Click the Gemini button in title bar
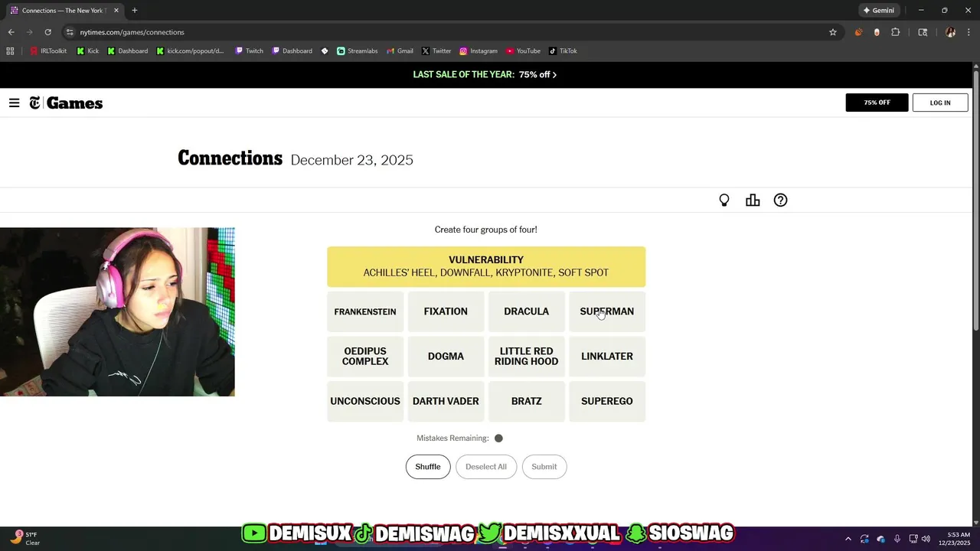The width and height of the screenshot is (980, 551). [879, 11]
